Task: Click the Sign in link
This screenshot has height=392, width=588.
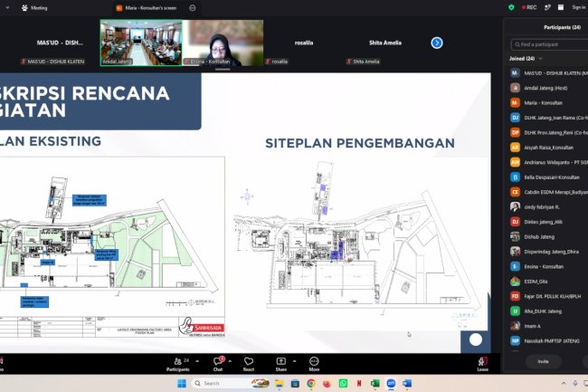Action: 579,7
